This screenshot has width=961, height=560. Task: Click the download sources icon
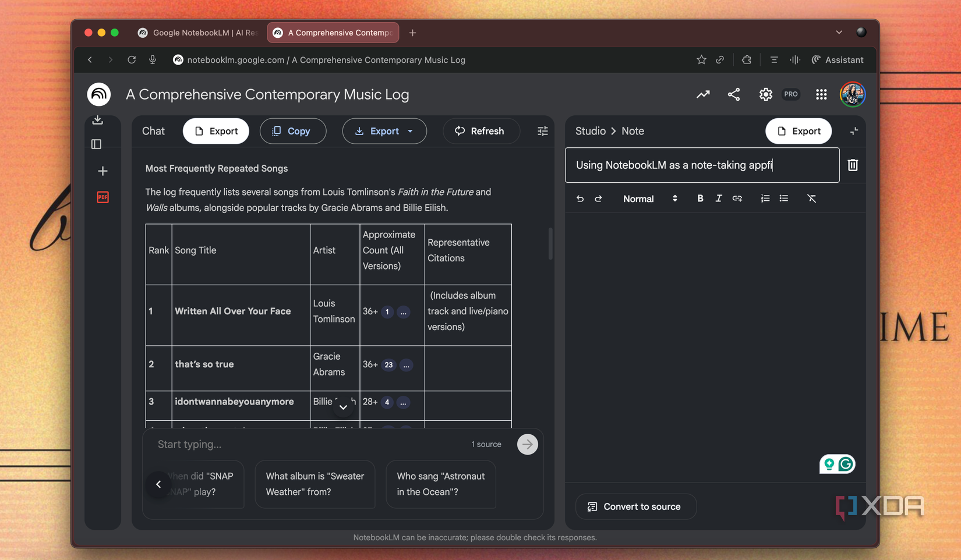tap(98, 119)
